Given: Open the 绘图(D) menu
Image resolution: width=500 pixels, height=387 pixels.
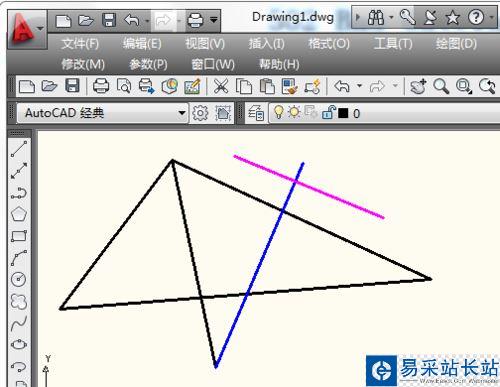Looking at the screenshot, I should 456,44.
